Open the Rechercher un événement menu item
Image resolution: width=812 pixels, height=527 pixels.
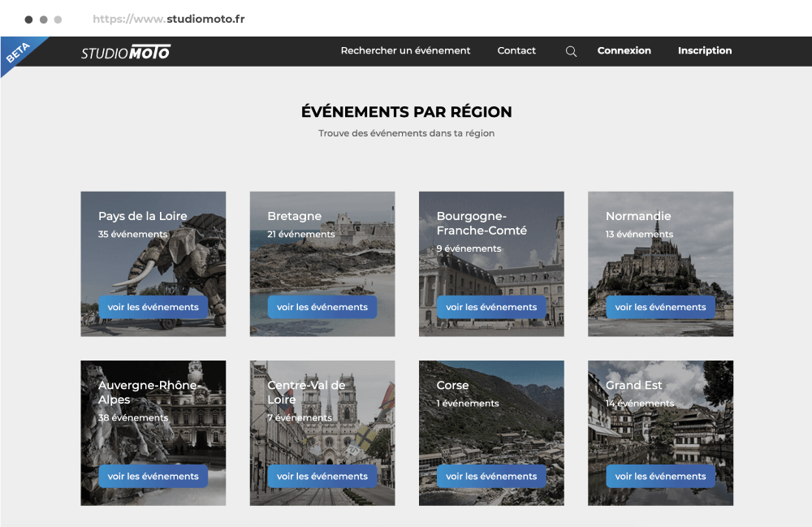405,50
